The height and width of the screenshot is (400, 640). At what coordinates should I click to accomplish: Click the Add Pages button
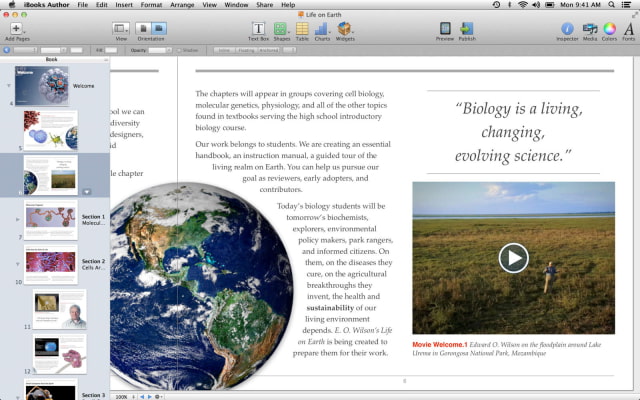tap(17, 30)
